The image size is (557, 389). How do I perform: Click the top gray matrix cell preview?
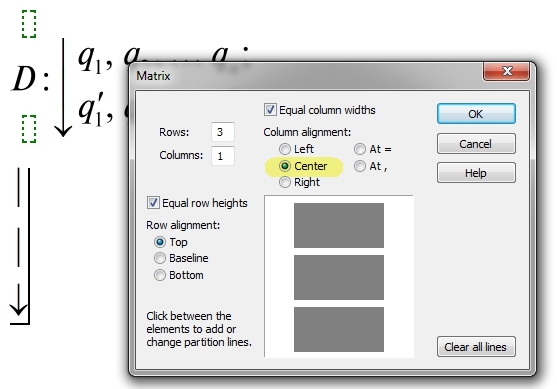point(339,226)
